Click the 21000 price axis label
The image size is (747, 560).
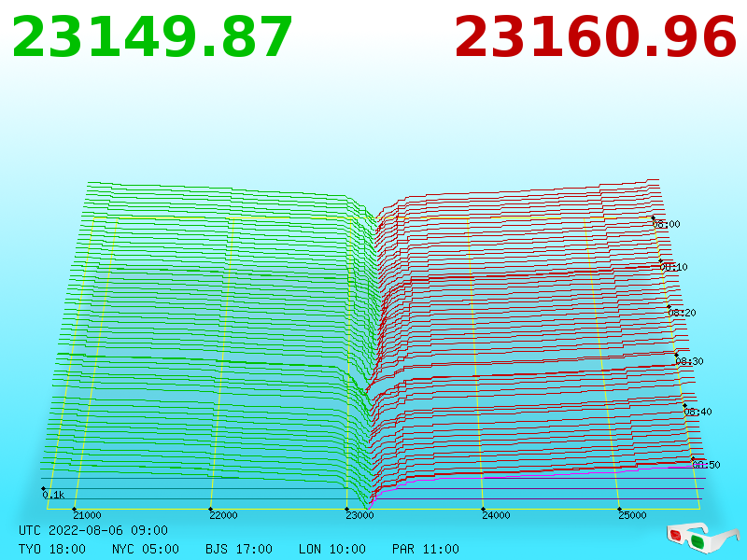point(87,515)
